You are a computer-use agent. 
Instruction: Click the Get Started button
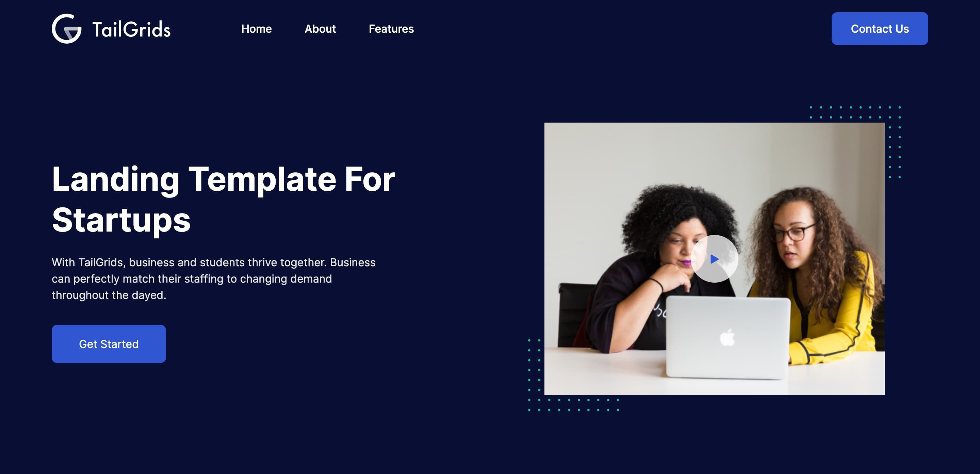109,343
